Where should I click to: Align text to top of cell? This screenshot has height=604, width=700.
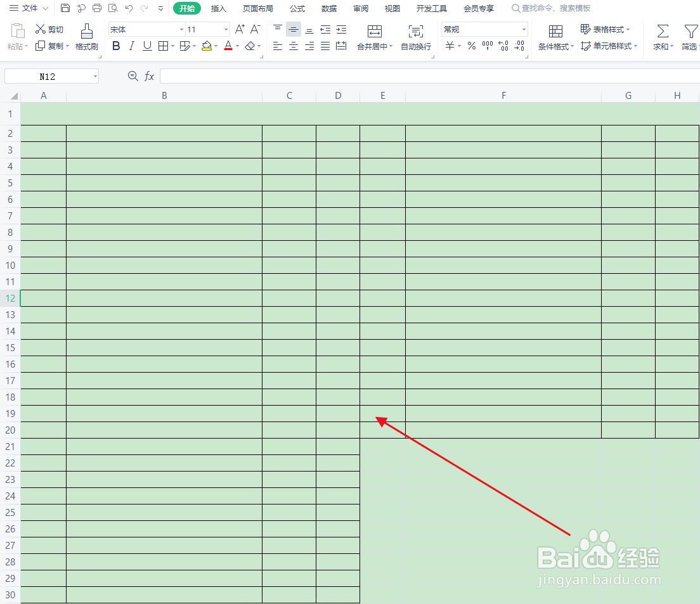[x=277, y=29]
